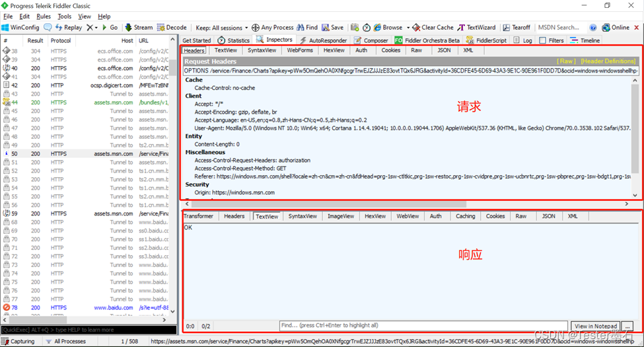644x347 pixels.
Task: Open Fiddler Orchestra Beta tab
Action: [427, 40]
